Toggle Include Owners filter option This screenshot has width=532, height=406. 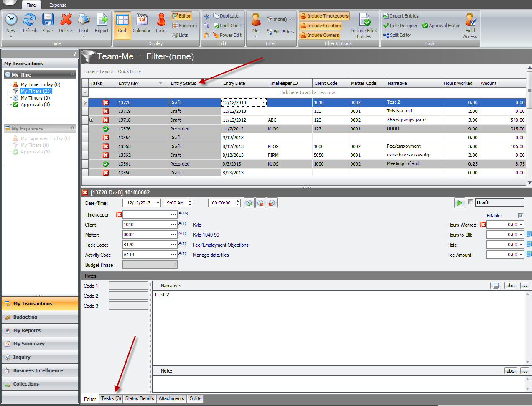click(x=319, y=35)
